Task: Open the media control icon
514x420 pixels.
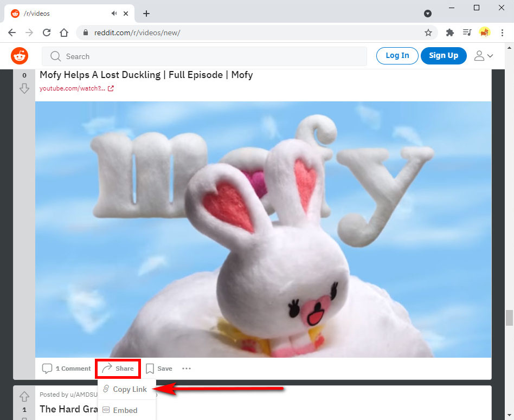Action: click(x=467, y=33)
